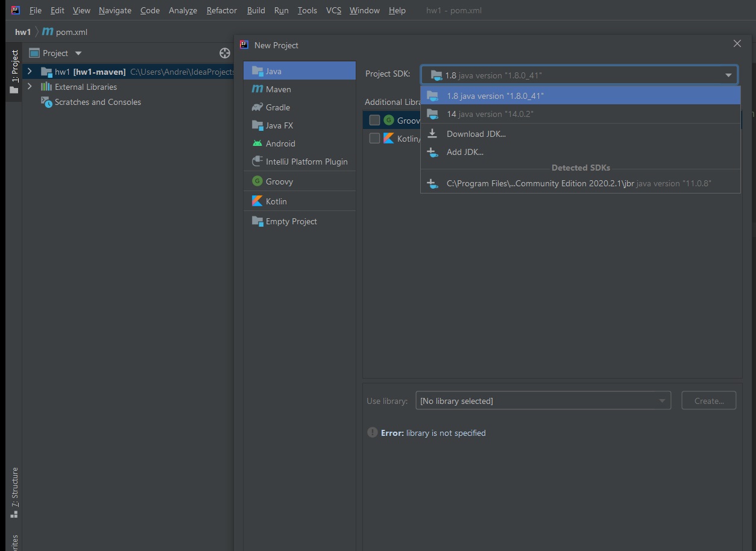756x551 pixels.
Task: Select Kotlin icon in project type list
Action: [257, 201]
